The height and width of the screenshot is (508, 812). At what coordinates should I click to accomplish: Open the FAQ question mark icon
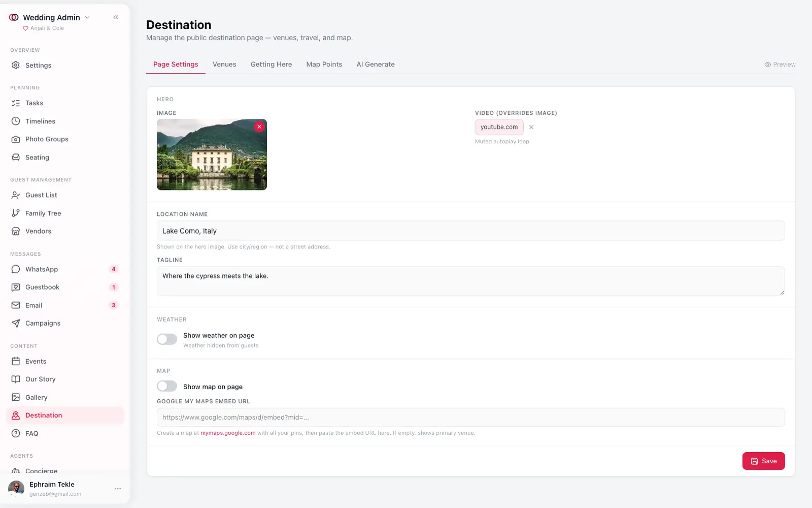16,433
